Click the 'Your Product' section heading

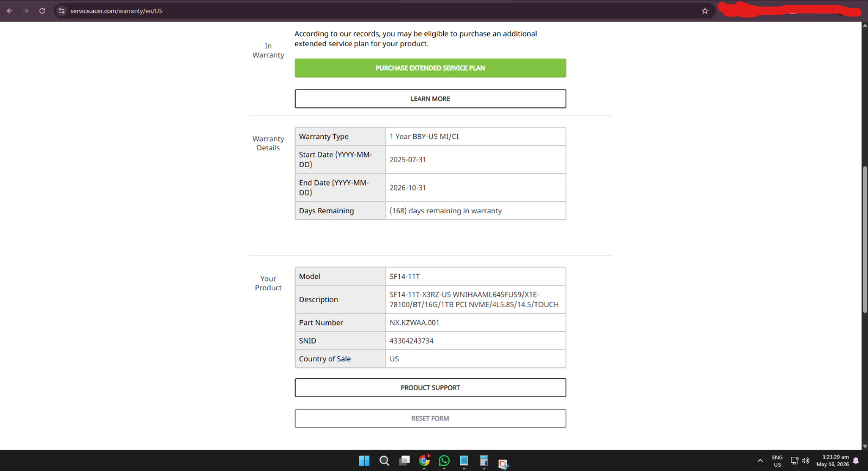click(268, 283)
